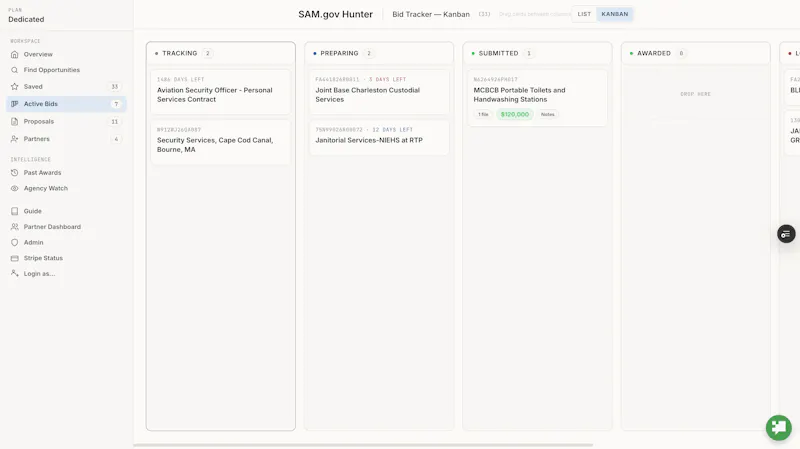Viewport: 800px width, 449px height.
Task: Click the 3 DAYS LEFT label
Action: (387, 80)
